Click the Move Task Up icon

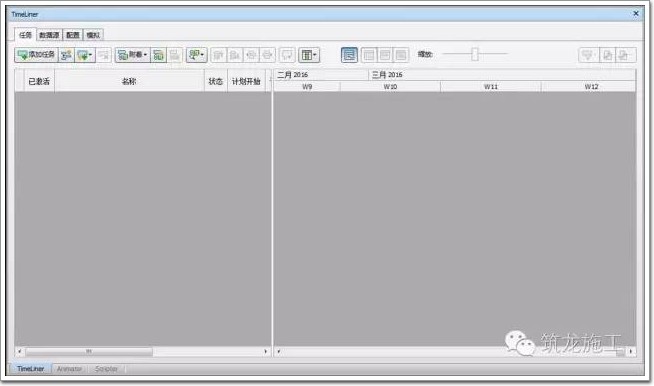click(x=219, y=55)
